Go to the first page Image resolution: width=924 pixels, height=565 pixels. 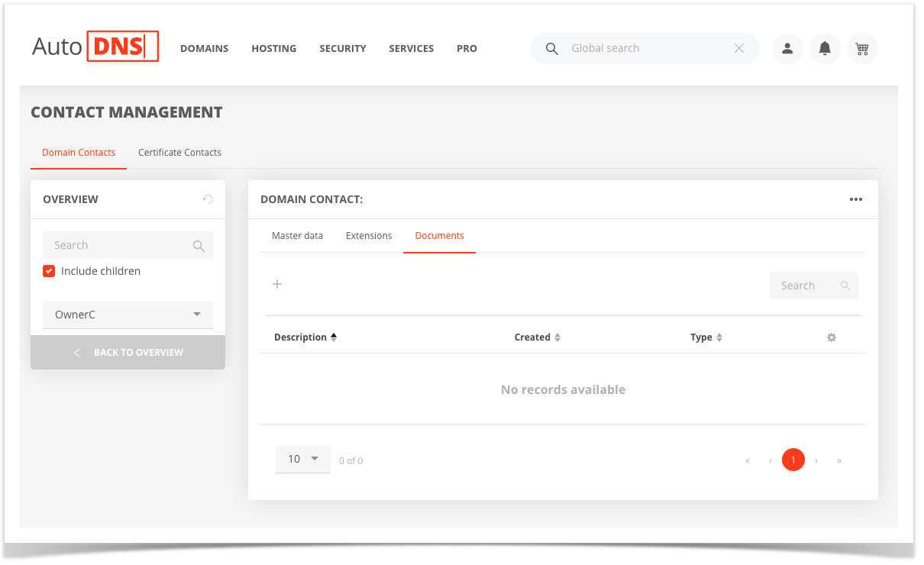pos(748,460)
